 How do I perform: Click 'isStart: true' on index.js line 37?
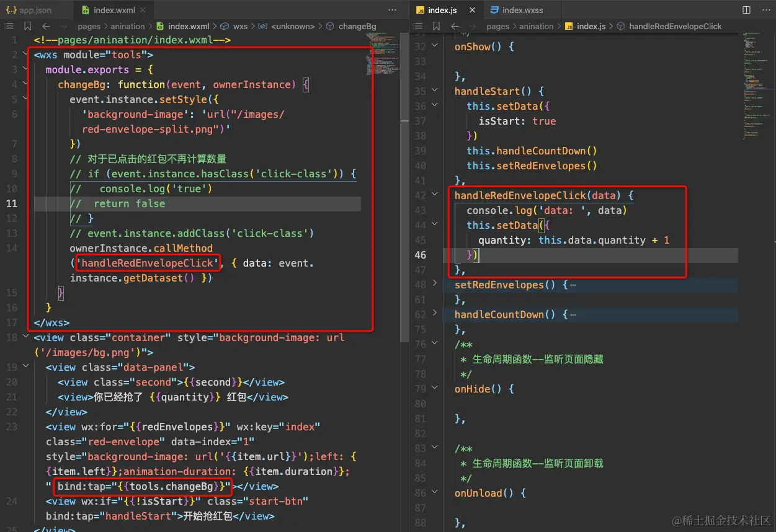coord(517,121)
